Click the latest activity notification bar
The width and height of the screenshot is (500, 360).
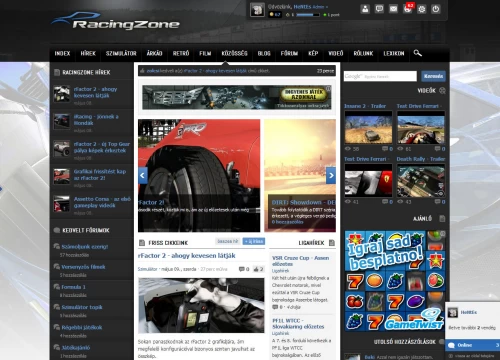tap(237, 71)
